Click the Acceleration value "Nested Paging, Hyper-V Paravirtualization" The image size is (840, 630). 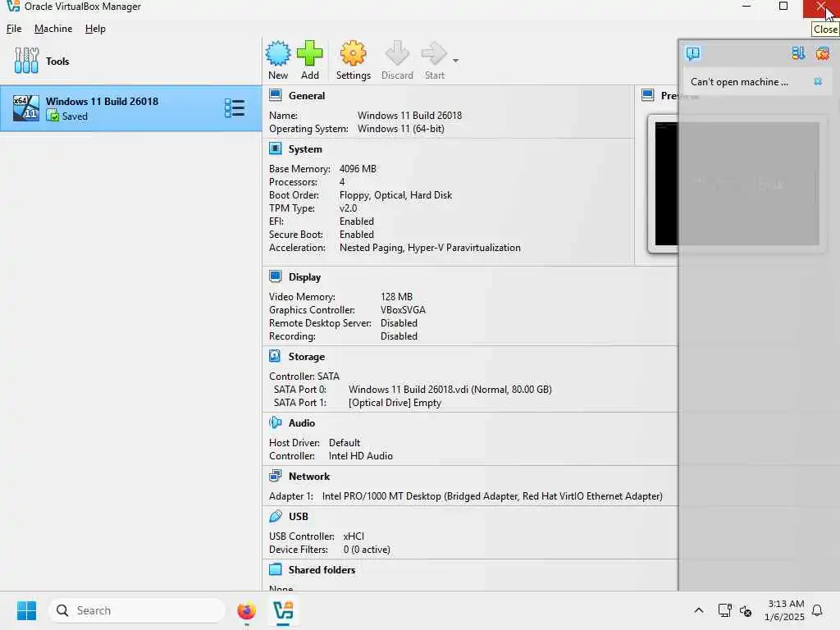pyautogui.click(x=430, y=248)
